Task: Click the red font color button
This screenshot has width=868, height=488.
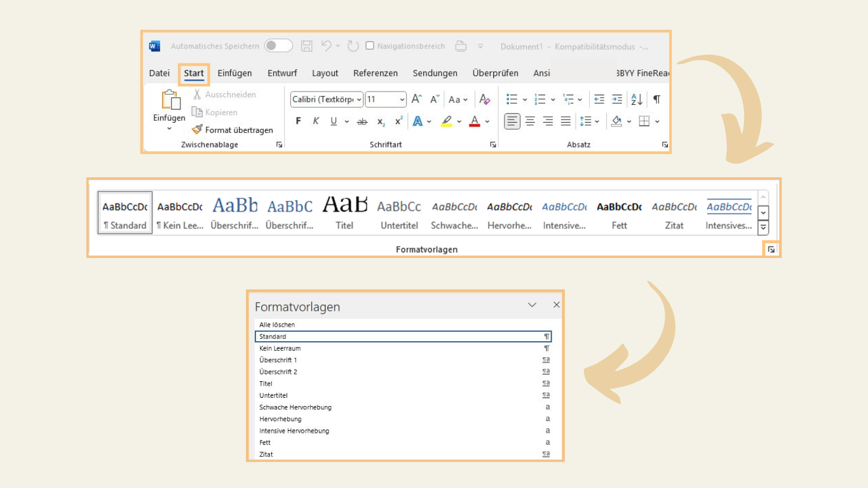Action: click(x=474, y=121)
